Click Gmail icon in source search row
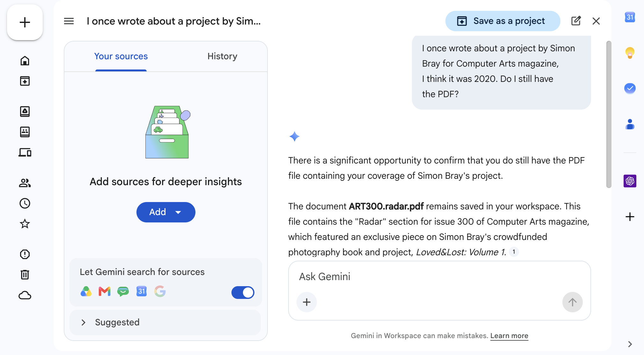Viewport: 644px width, 355px height. point(105,291)
